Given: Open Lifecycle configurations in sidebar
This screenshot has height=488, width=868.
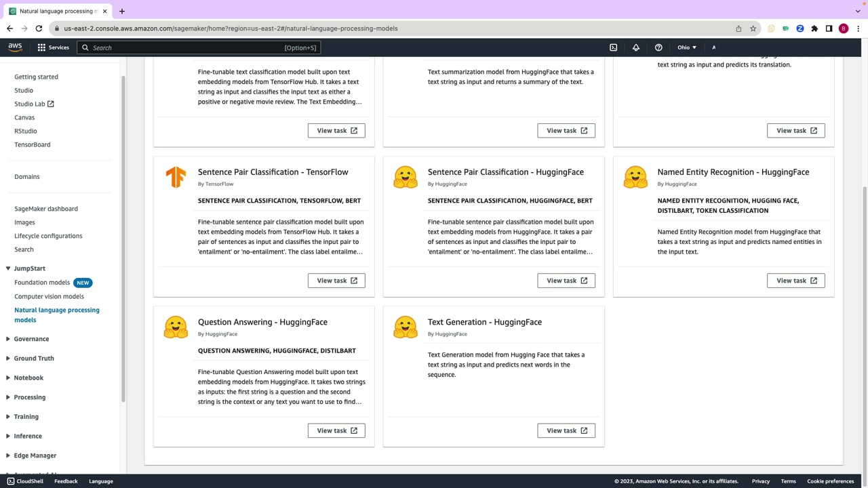Looking at the screenshot, I should [48, 236].
